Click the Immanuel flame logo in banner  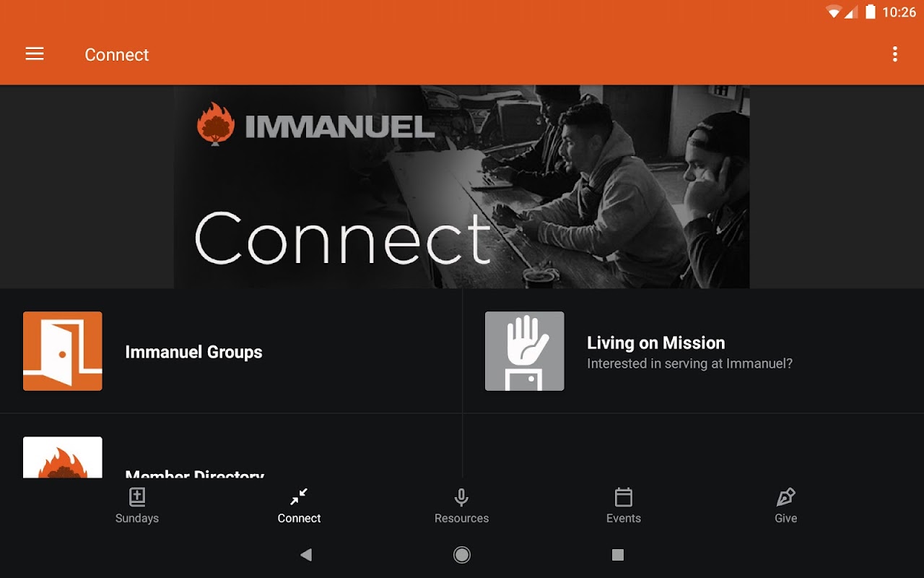(x=215, y=124)
